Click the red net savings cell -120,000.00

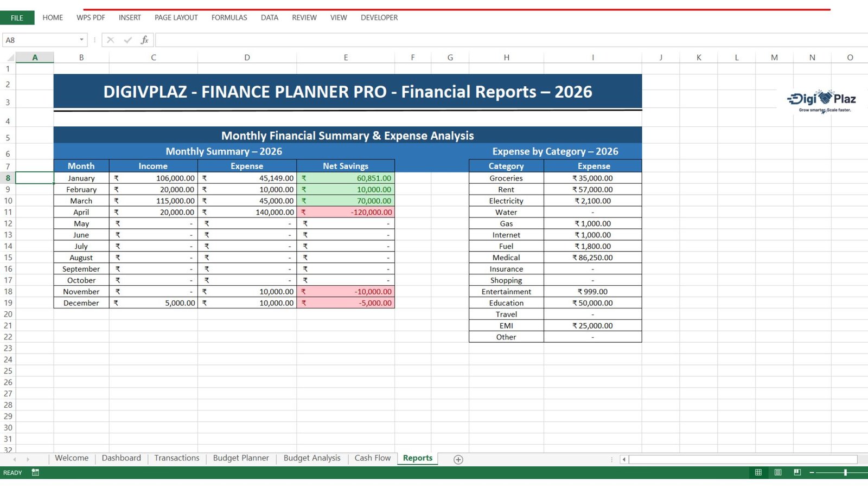point(346,212)
